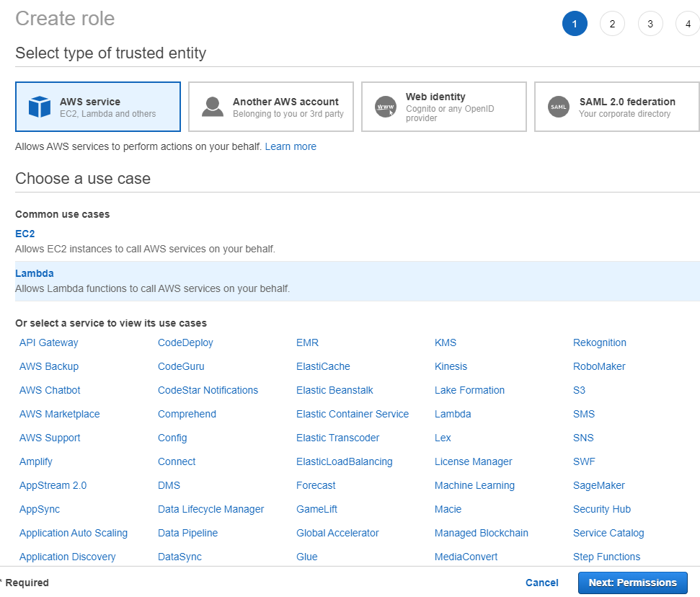Go to wizard step 2 circle
This screenshot has height=597, width=700.
(x=613, y=24)
